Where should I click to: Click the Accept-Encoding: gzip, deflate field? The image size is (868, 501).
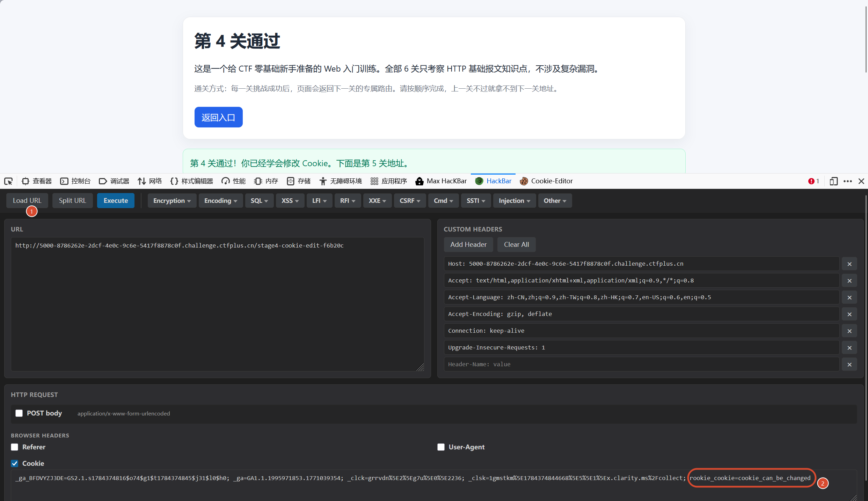pyautogui.click(x=641, y=314)
